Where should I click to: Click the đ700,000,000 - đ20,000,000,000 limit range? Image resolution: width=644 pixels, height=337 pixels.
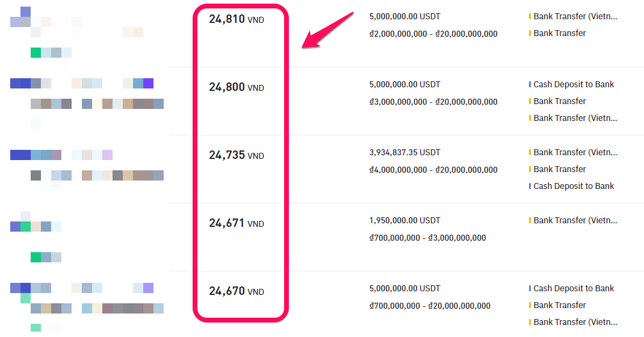430,306
